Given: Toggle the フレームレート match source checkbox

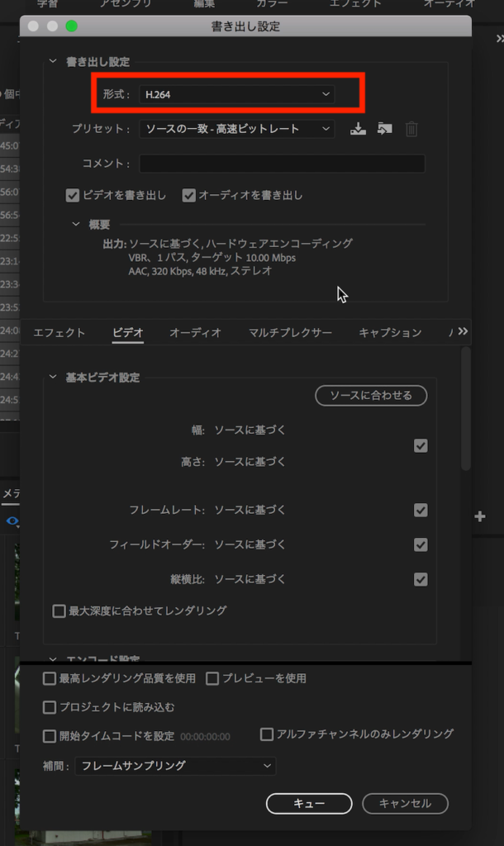Looking at the screenshot, I should (421, 510).
